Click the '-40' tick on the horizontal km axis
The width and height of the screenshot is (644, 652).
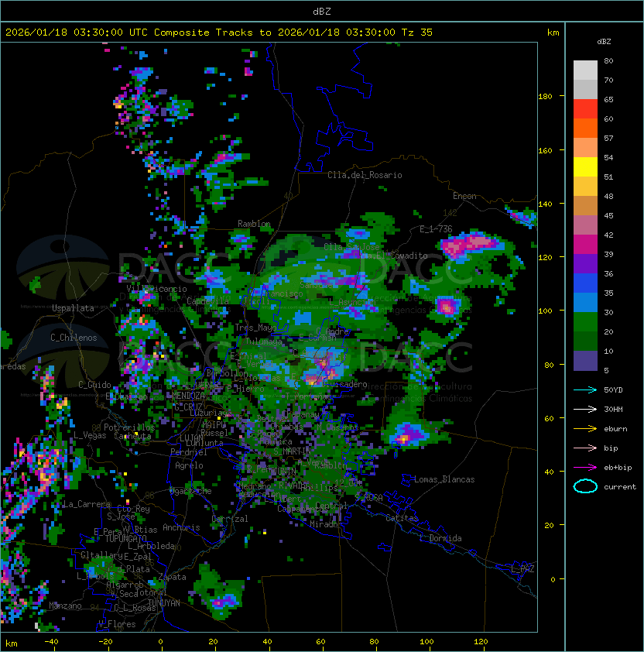[51, 642]
